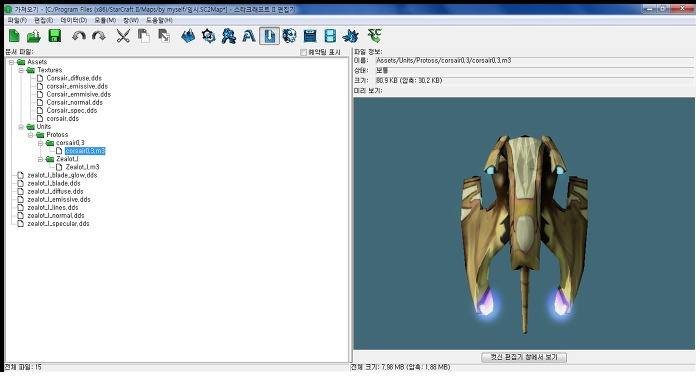Click the New document toolbar icon

click(x=14, y=36)
